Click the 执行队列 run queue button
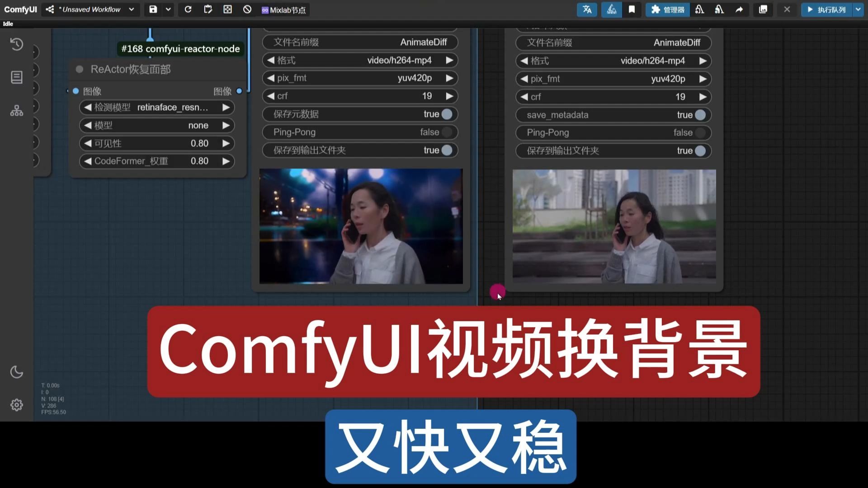Screen dimensions: 868x488 pyautogui.click(x=826, y=9)
